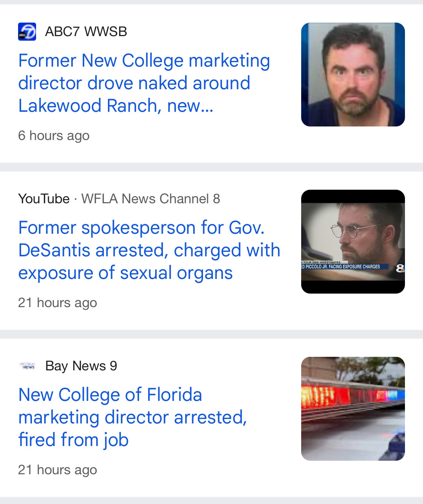423x504 pixels.
Task: Open headline about former DeSantis spokesperson arrested
Action: pos(149,250)
